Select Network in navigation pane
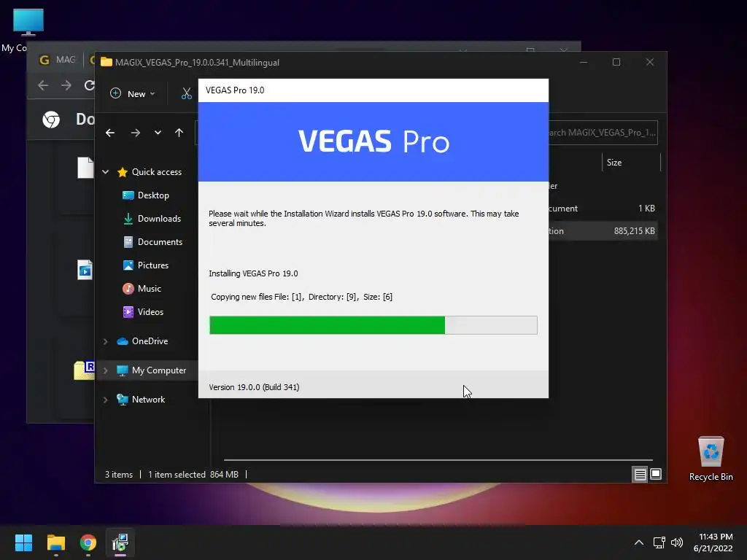This screenshot has width=747, height=560. (x=148, y=400)
